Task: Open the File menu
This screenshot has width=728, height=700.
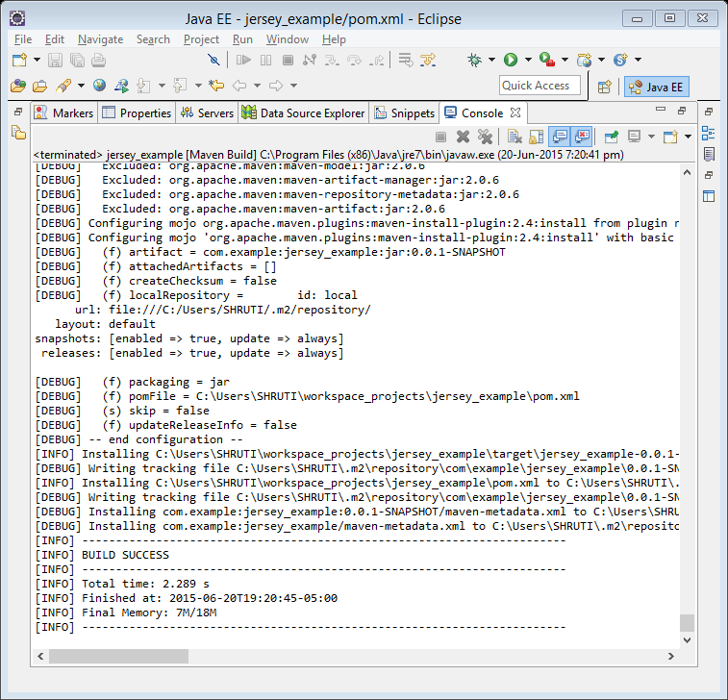Action: (23, 39)
